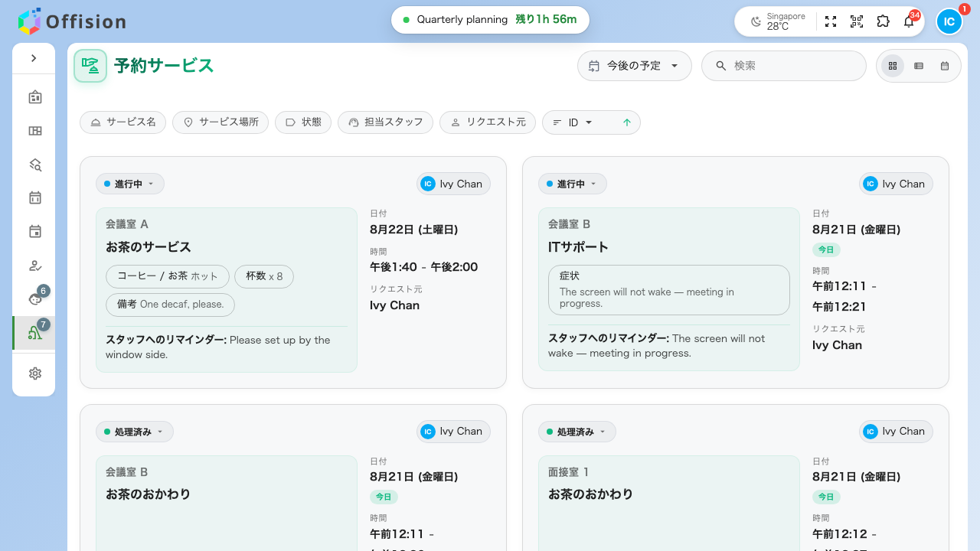The height and width of the screenshot is (551, 980).
Task: Filter by リクエスト元
Action: pos(488,122)
